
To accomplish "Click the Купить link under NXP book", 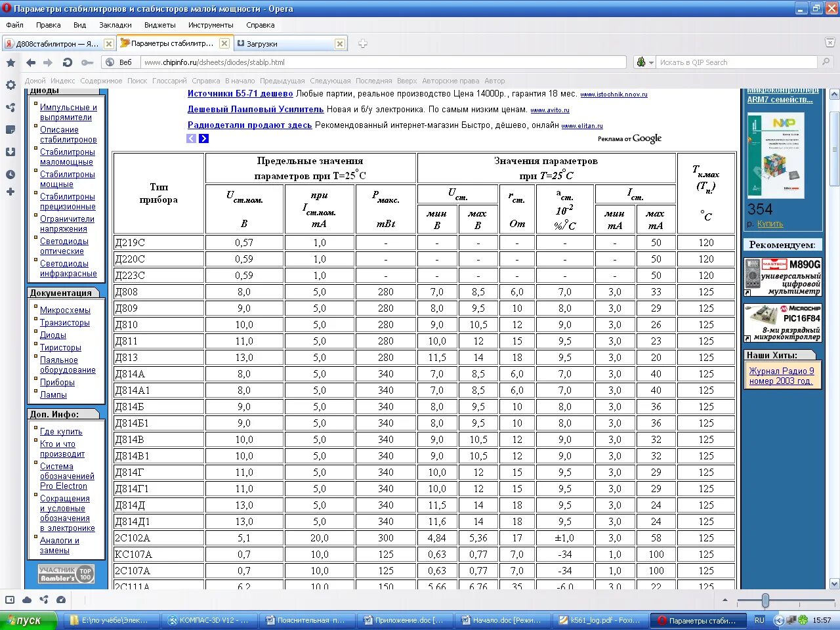I will [x=770, y=224].
